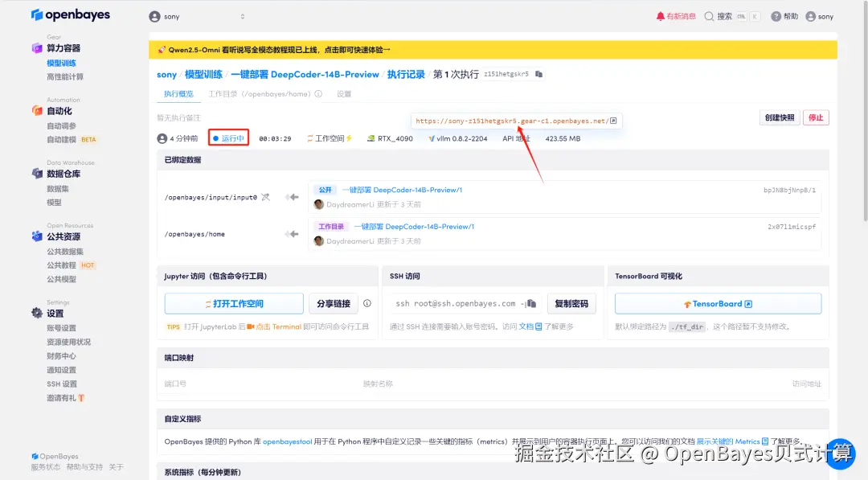The height and width of the screenshot is (480, 868).
Task: Open 资源使用状况 in the sidebar
Action: click(x=68, y=343)
